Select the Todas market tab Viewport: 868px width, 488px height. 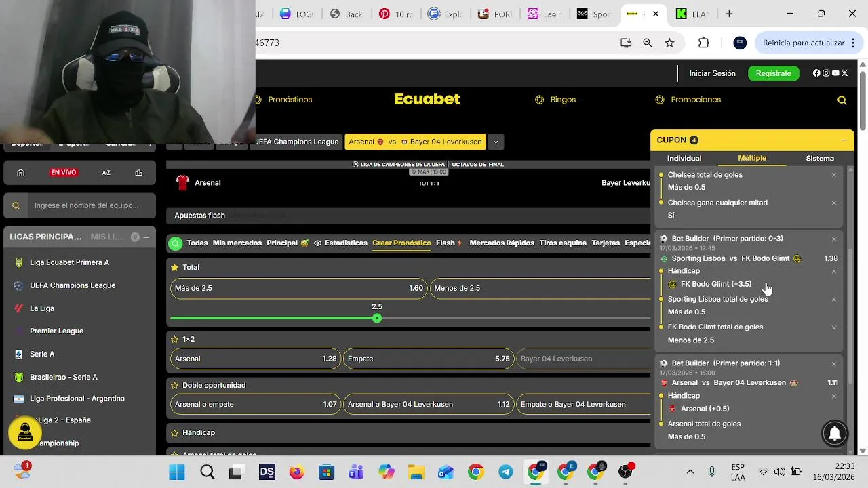(197, 243)
